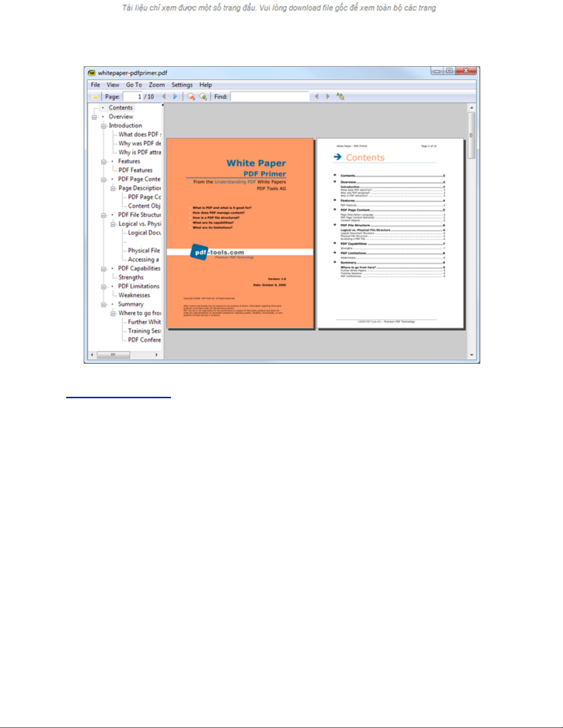Toggle the match case search icon
This screenshot has width=563, height=728.
[340, 96]
